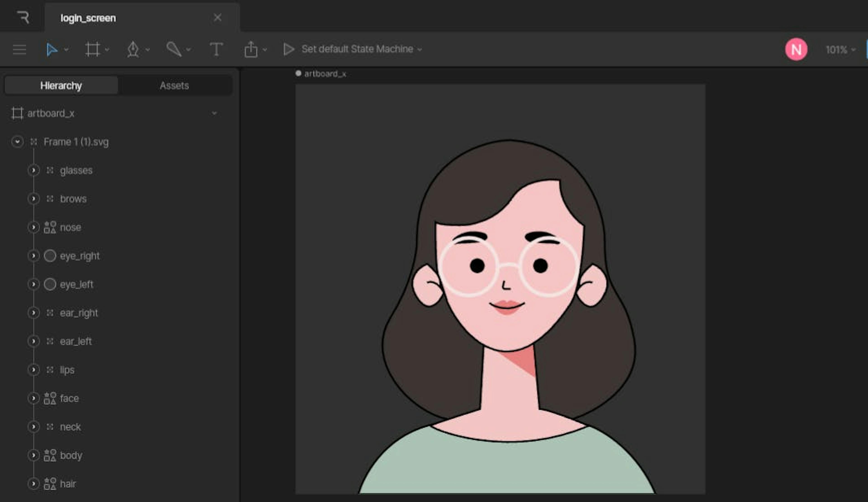
Task: Click the Rive logo icon
Action: [x=23, y=17]
